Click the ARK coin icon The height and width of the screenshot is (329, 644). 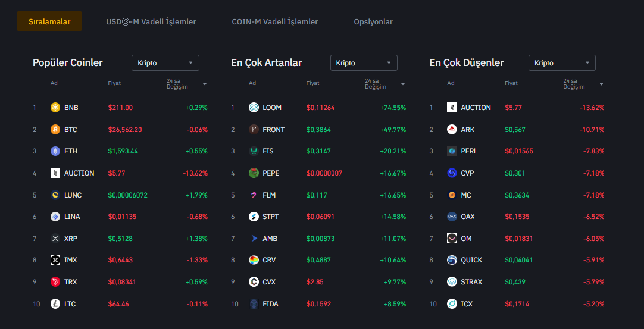452,130
